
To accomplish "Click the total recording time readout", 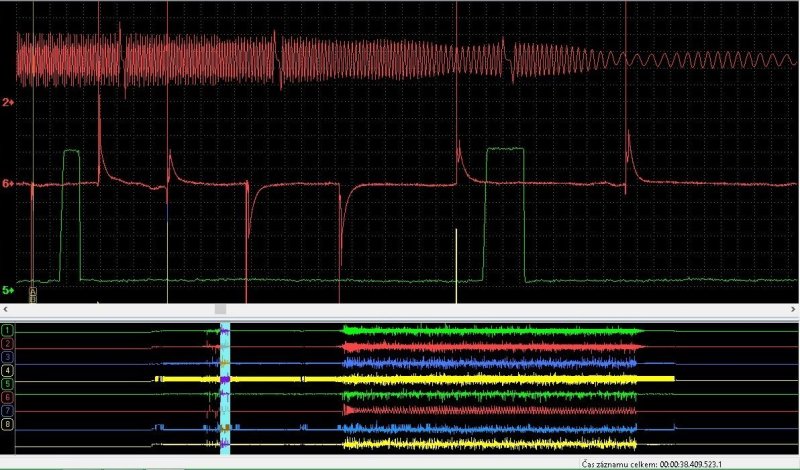I will [652, 464].
